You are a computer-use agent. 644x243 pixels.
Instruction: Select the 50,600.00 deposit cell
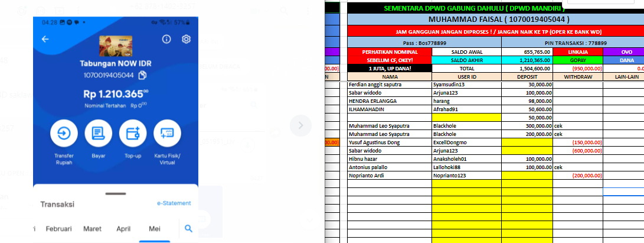tap(527, 109)
